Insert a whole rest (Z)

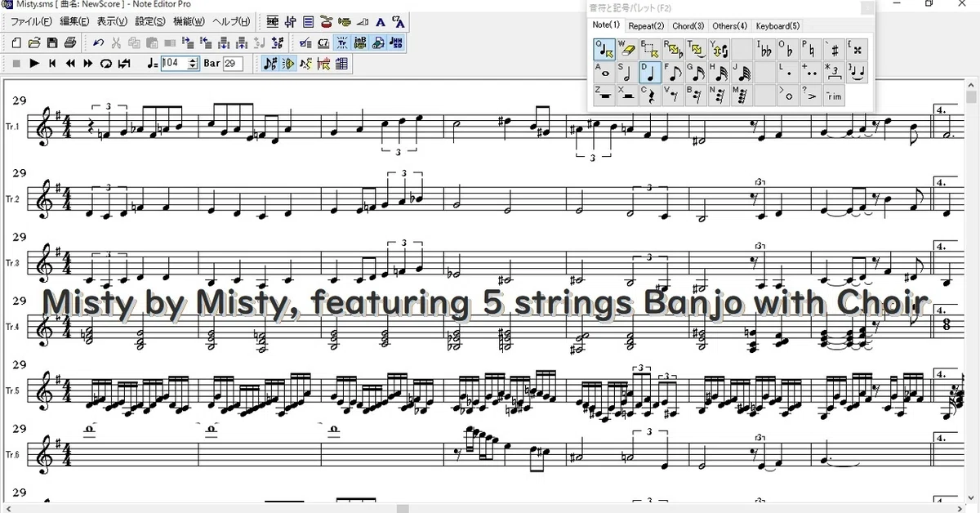pos(604,95)
